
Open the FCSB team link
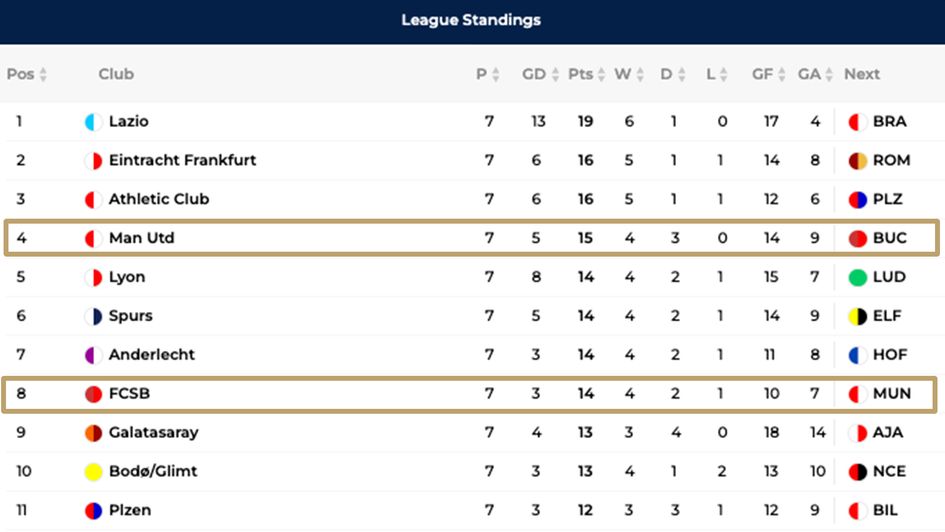click(129, 394)
